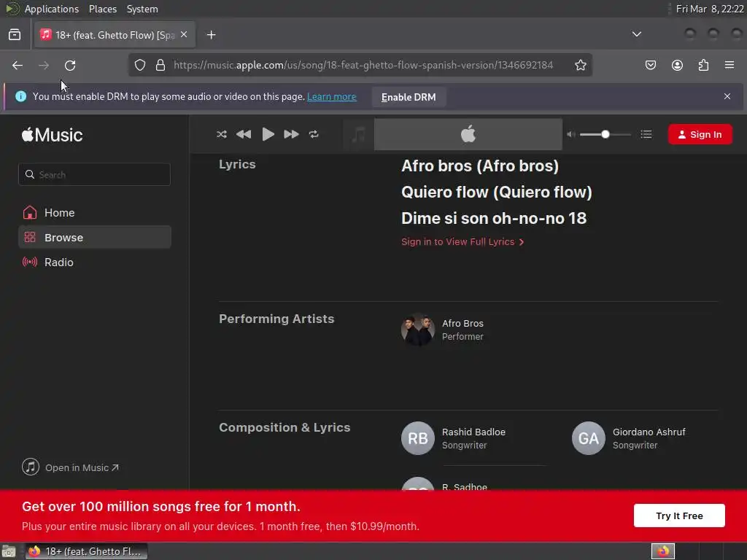Save page to Pocket
The height and width of the screenshot is (560, 747).
pyautogui.click(x=650, y=65)
